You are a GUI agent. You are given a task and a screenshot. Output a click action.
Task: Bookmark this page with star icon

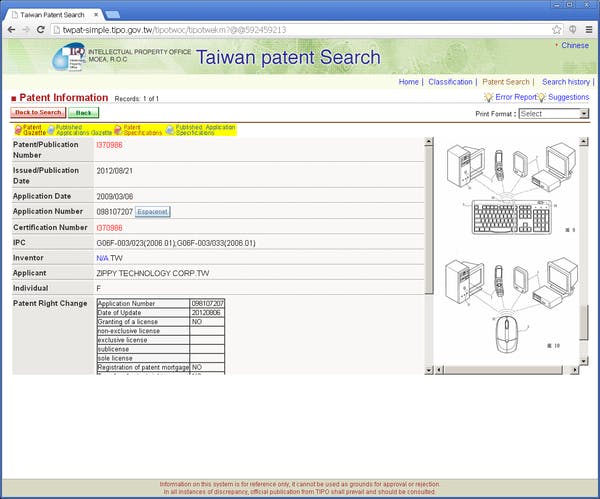pos(554,30)
